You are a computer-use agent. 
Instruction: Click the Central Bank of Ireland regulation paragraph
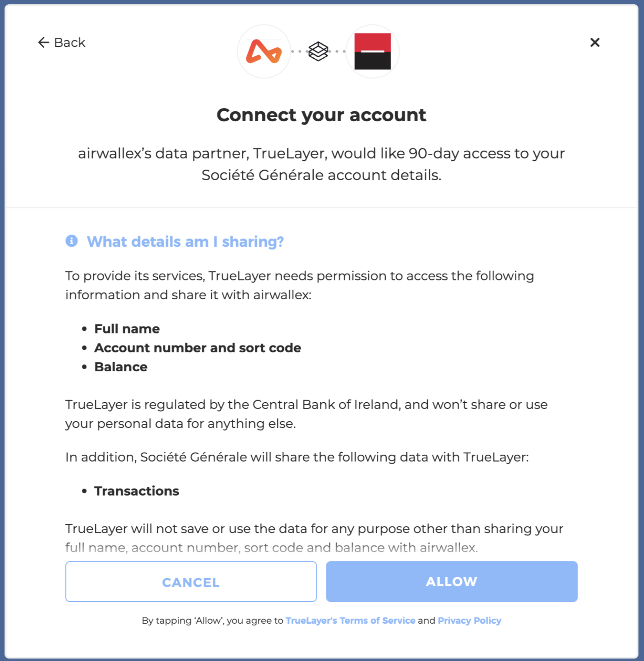[x=306, y=414]
